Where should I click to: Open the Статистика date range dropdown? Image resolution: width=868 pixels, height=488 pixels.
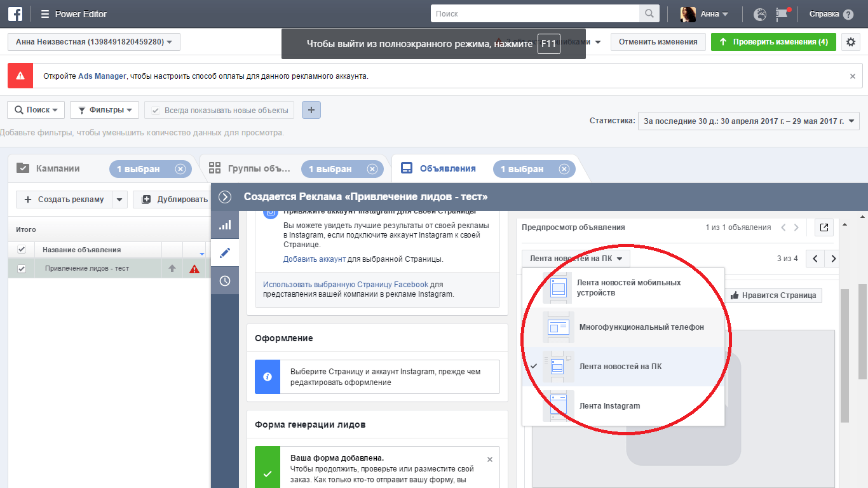pos(749,121)
